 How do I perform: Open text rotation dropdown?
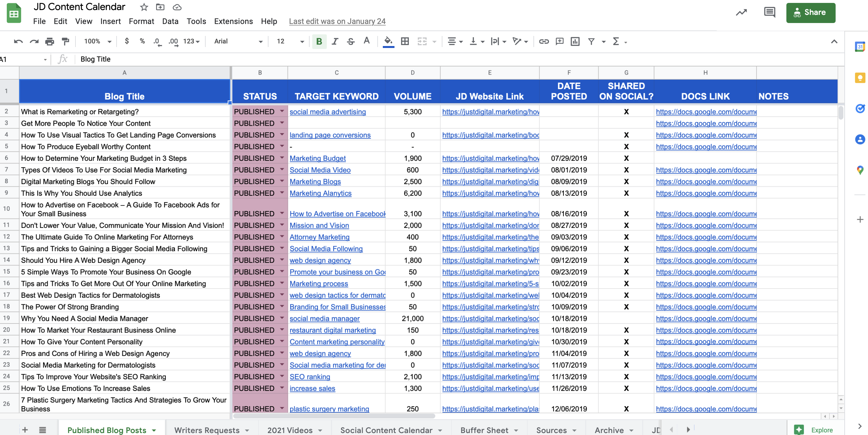pos(520,41)
